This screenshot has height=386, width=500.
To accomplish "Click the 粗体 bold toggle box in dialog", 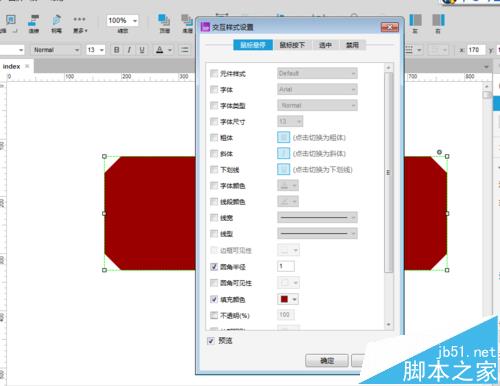I will click(x=283, y=137).
